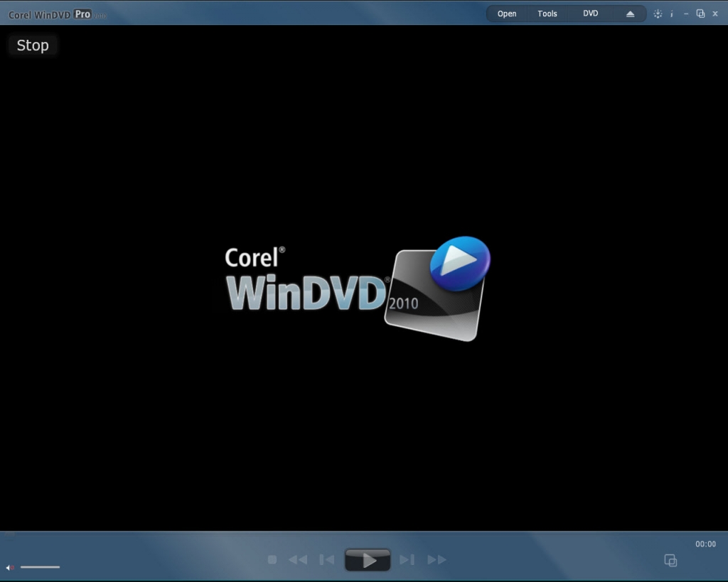The height and width of the screenshot is (582, 728).
Task: Mute audio via speaker icon
Action: [x=11, y=567]
